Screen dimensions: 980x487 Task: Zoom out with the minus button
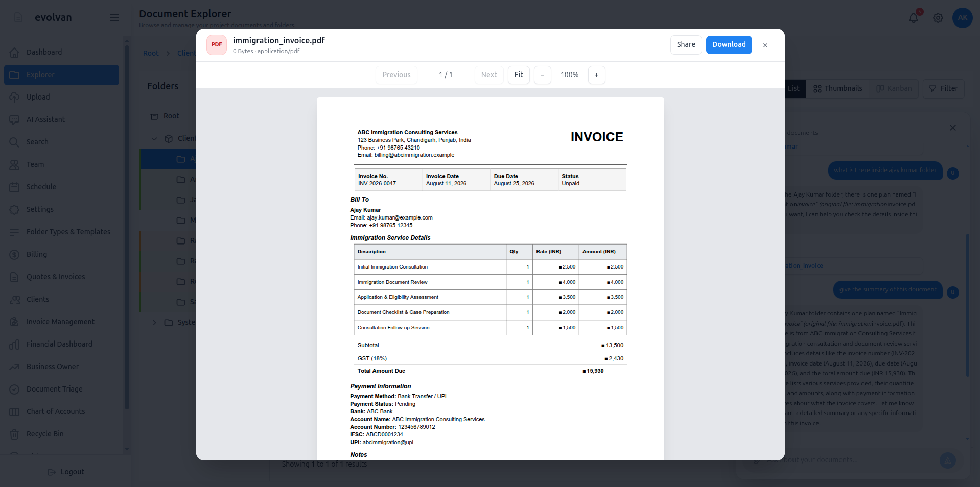(x=543, y=75)
